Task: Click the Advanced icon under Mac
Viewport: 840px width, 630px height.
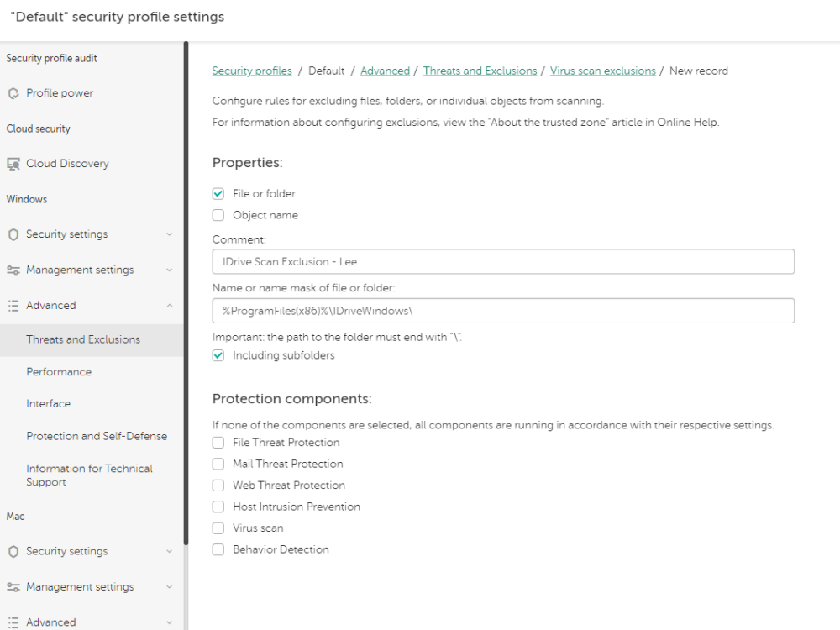Action: 14,622
